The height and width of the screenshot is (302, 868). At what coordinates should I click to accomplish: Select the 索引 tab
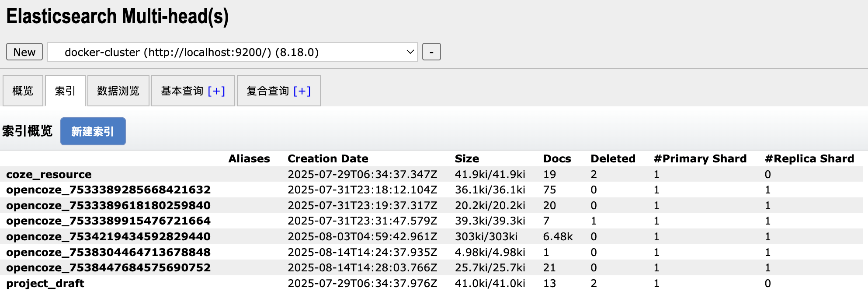[x=65, y=91]
